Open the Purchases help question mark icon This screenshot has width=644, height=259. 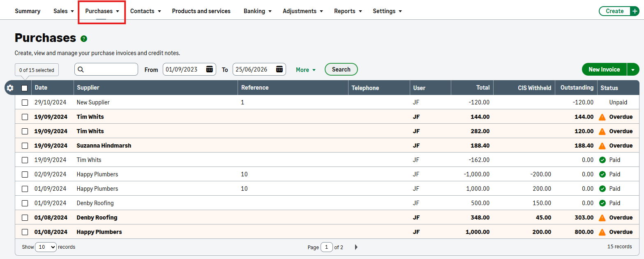pos(84,39)
